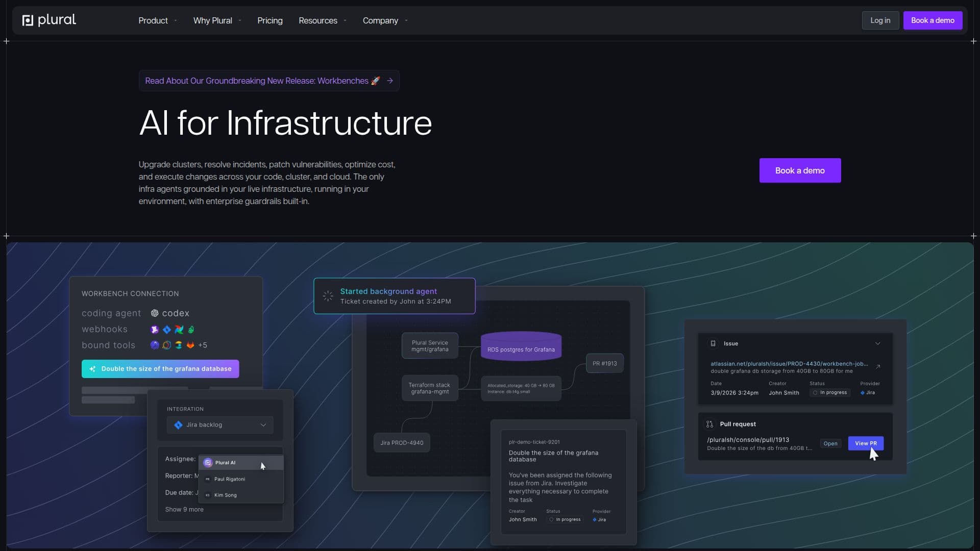Select the green icon in the webhooks row
Screen dimensions: 980x551
click(x=191, y=330)
